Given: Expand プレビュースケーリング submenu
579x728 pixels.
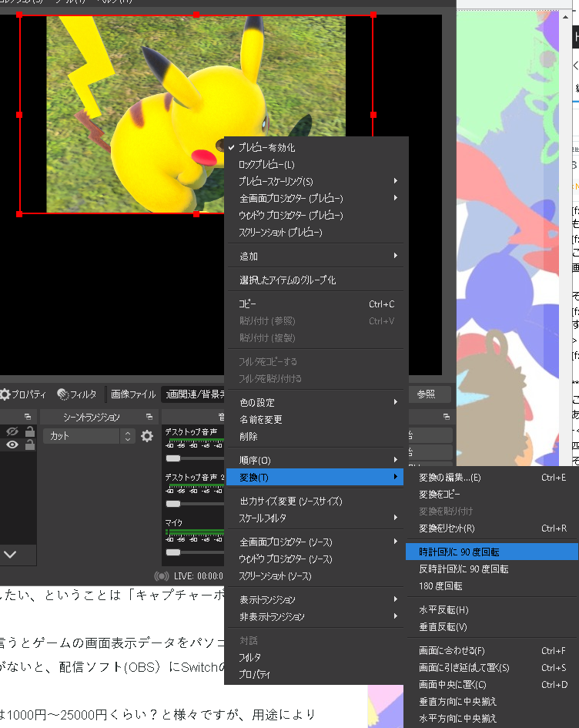Looking at the screenshot, I should (315, 181).
